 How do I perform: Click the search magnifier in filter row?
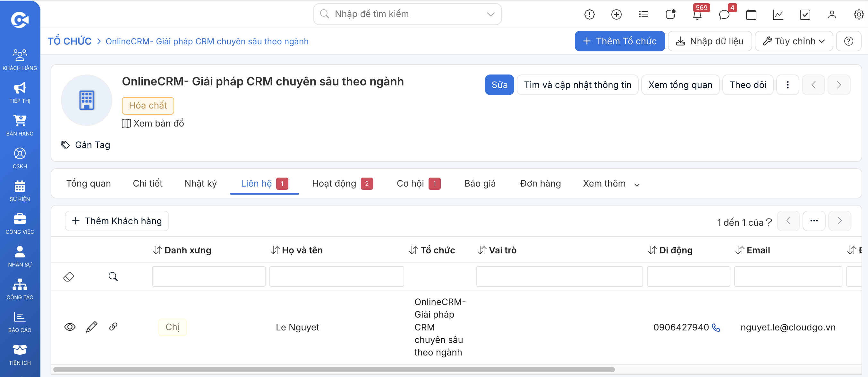click(x=113, y=276)
